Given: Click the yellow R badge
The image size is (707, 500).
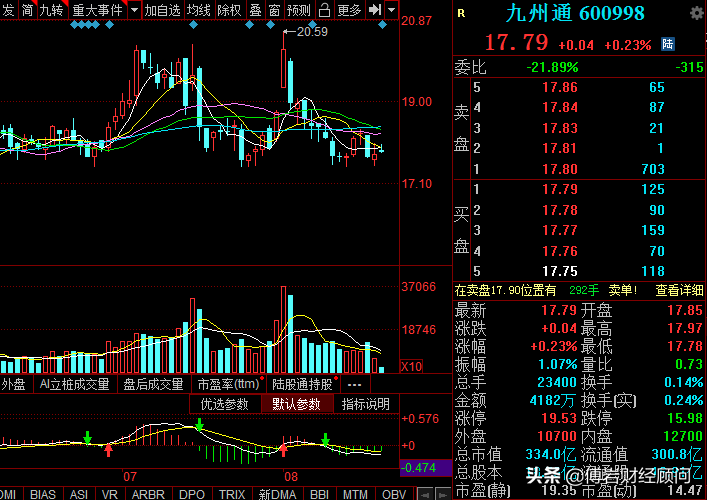Looking at the screenshot, I should pos(461,14).
